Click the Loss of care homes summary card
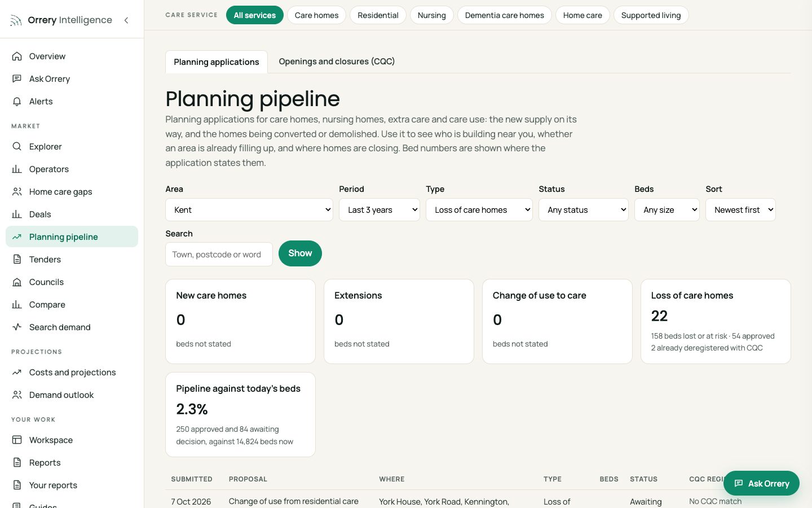The image size is (812, 508). click(x=716, y=322)
